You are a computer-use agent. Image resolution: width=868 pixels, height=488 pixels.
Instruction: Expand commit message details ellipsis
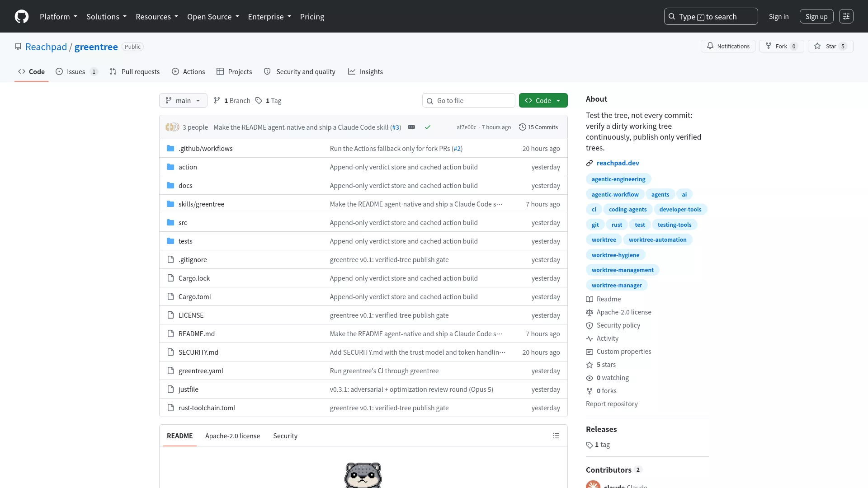(x=411, y=127)
